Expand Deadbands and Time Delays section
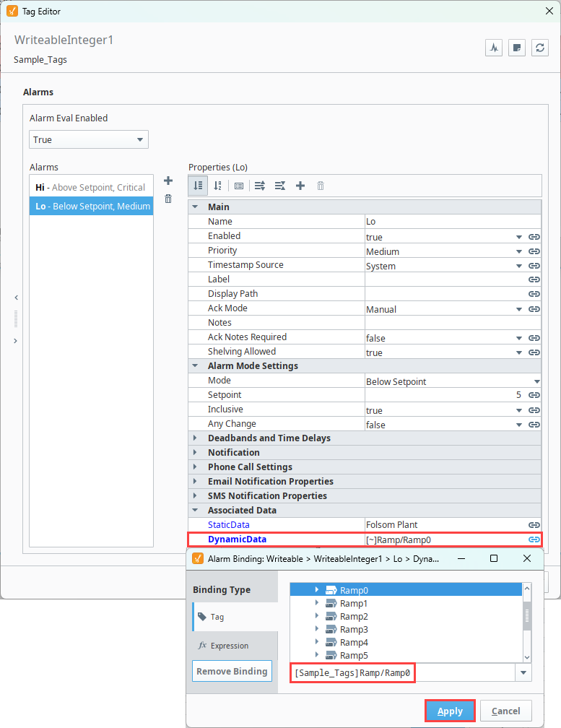Image resolution: width=561 pixels, height=728 pixels. 195,438
